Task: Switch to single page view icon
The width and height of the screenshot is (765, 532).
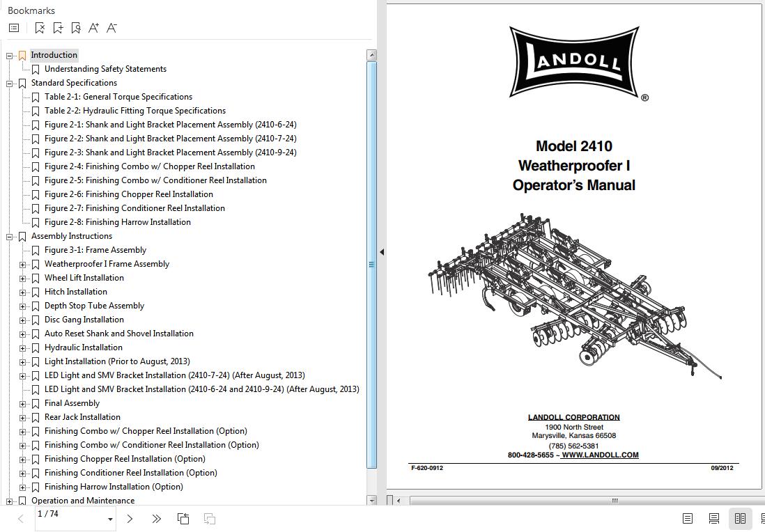Action: [688, 518]
